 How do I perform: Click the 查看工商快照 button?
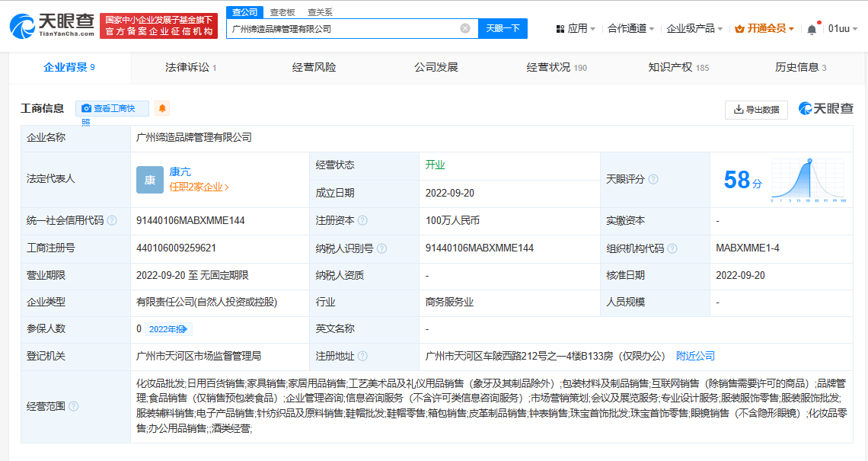[x=113, y=109]
